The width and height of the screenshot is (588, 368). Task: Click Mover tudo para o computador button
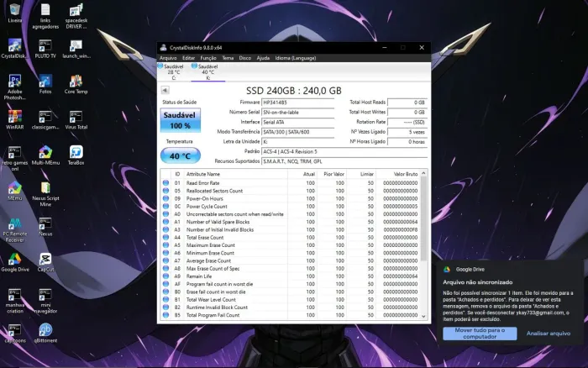480,334
